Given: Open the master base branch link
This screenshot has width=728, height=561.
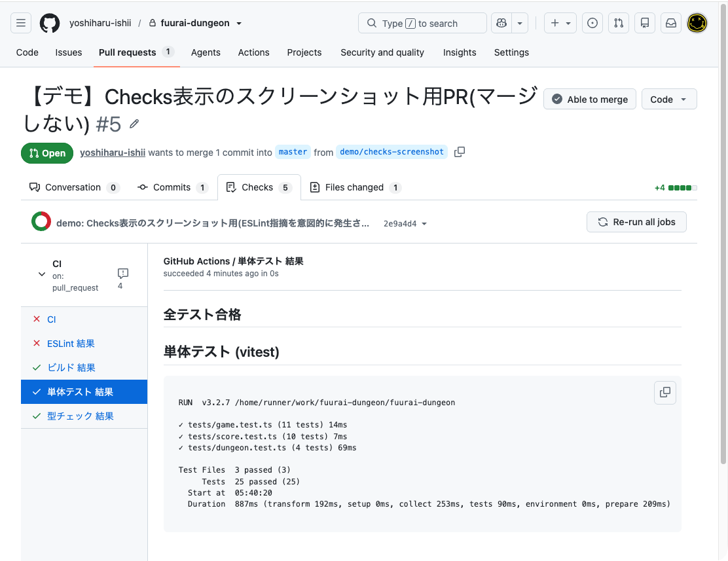Looking at the screenshot, I should click(x=293, y=152).
